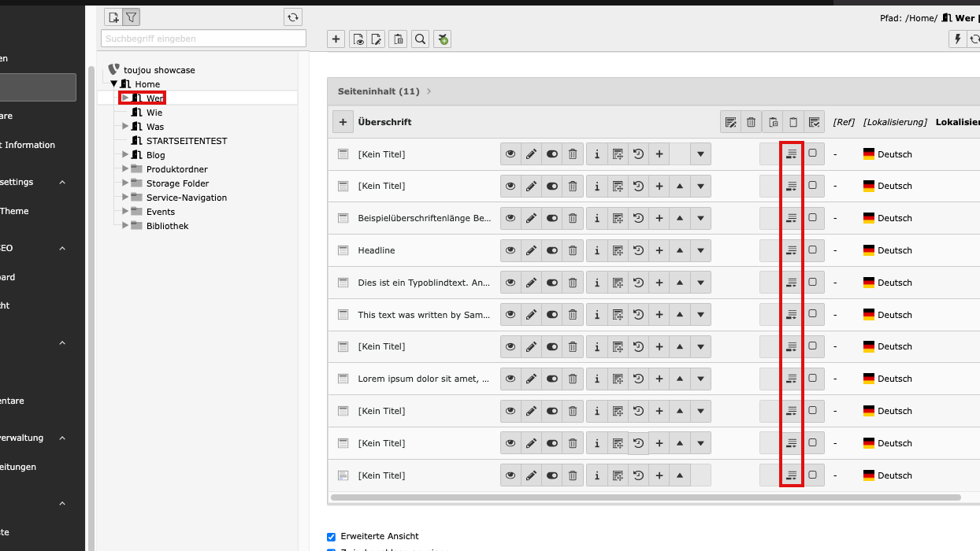The image size is (980, 551).
Task: Click the filter icon above the page tree
Action: click(132, 17)
